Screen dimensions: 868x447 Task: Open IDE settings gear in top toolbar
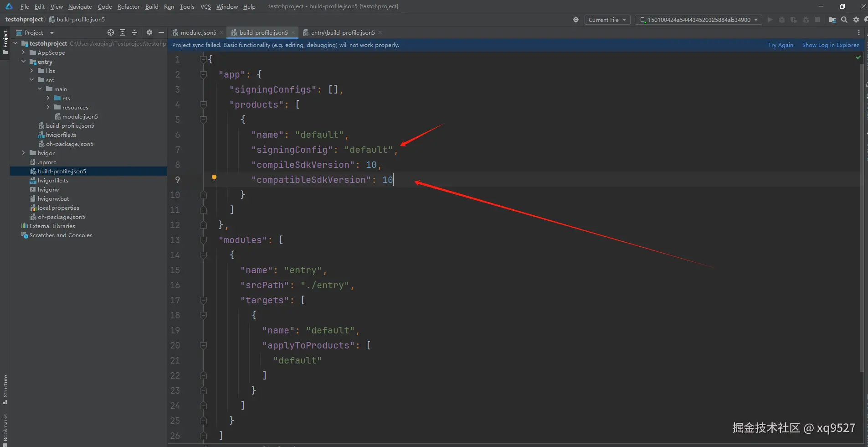point(856,20)
